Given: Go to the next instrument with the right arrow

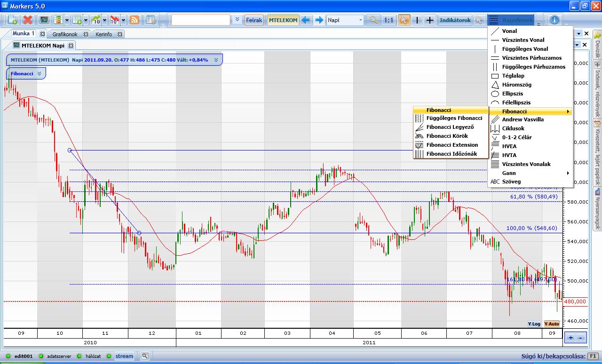Looking at the screenshot, I should 319,20.
